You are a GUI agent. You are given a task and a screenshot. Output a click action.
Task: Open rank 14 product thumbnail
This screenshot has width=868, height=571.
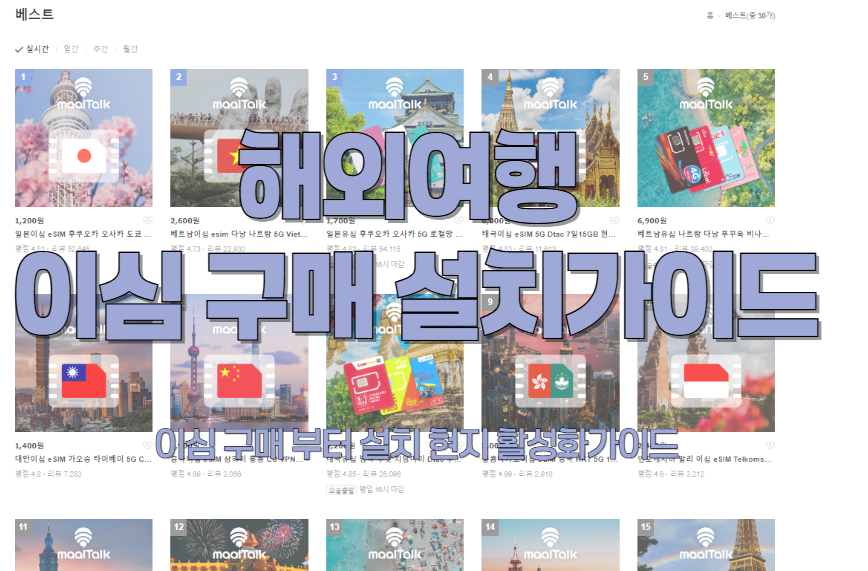point(550,545)
